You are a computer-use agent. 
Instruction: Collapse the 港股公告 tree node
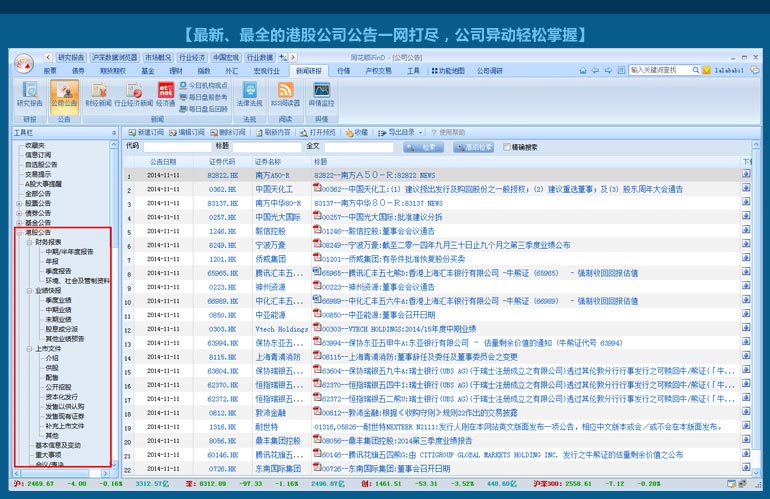coord(19,232)
